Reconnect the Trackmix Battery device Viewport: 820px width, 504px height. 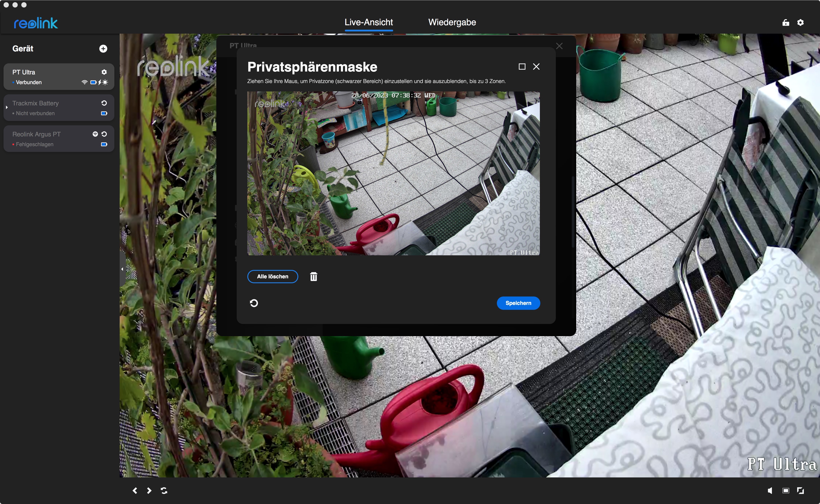click(104, 103)
